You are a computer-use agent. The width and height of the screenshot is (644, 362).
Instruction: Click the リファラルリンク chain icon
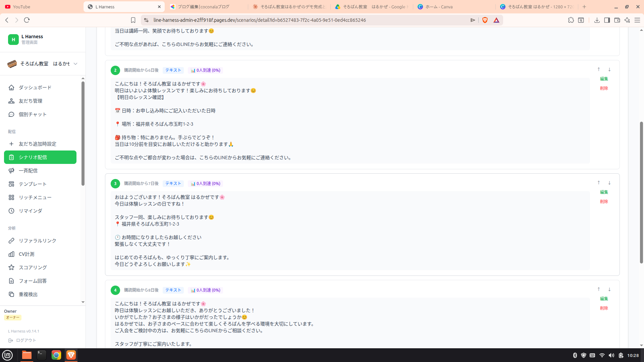click(x=11, y=241)
